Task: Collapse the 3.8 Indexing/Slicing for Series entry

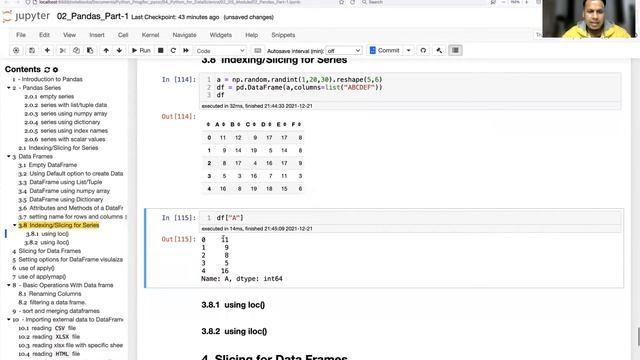Action: 15,225
